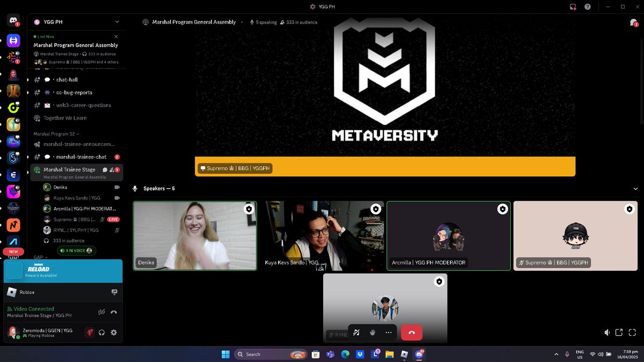Click Roblox activity row
Viewport: 644px width, 362px height.
63,292
